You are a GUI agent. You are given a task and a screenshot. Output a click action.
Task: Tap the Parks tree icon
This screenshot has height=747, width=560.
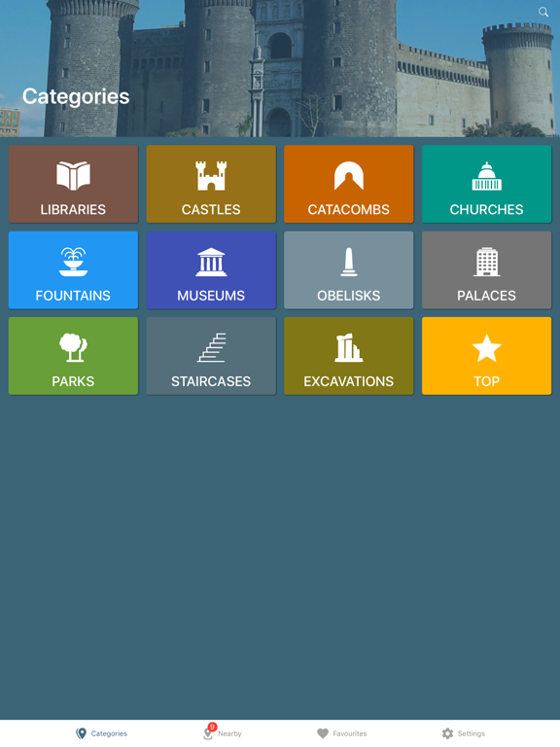coord(73,347)
